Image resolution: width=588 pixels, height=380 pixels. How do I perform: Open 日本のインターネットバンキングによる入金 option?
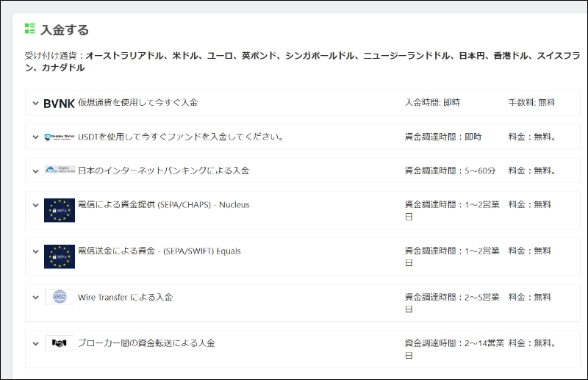coord(163,171)
